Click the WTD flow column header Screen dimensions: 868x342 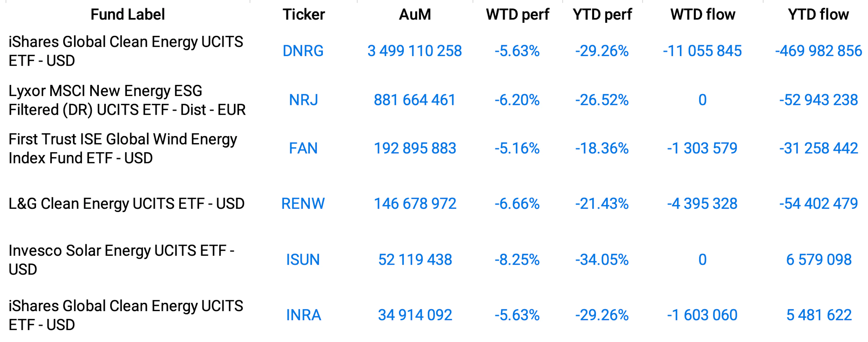click(x=703, y=14)
